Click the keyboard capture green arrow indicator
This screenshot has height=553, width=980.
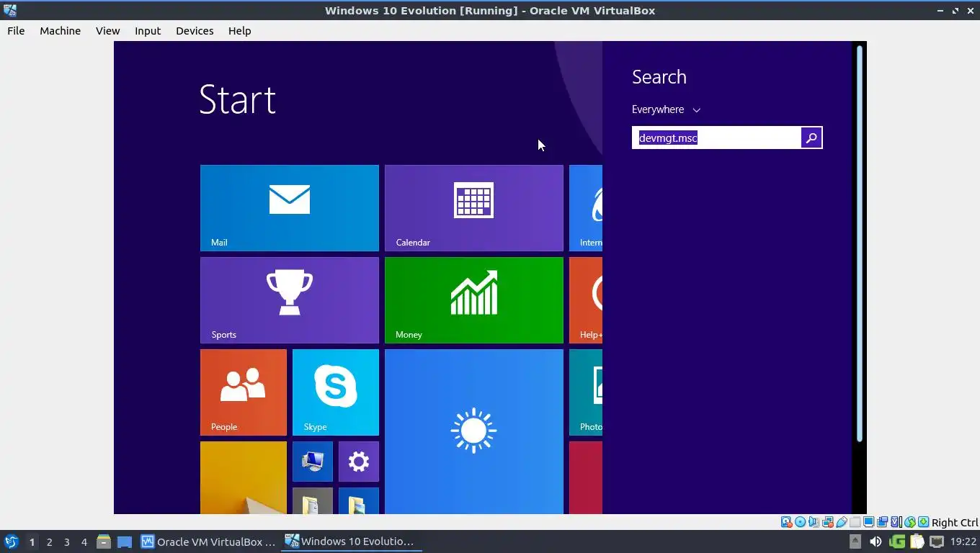click(x=924, y=522)
